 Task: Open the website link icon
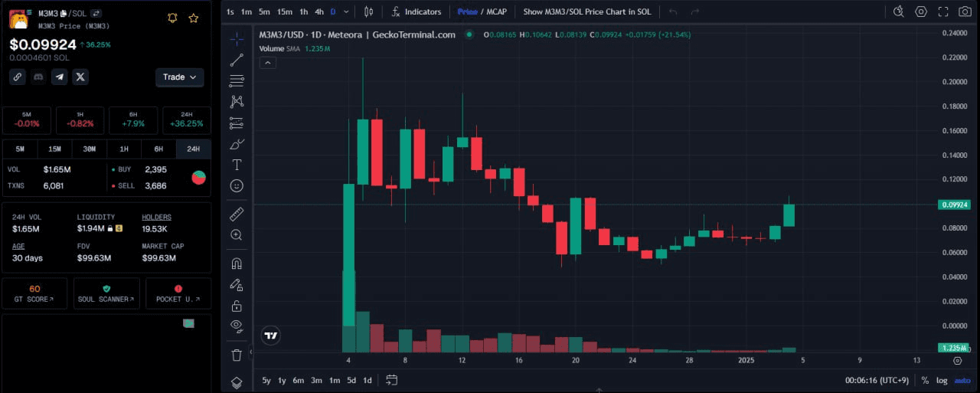click(18, 77)
